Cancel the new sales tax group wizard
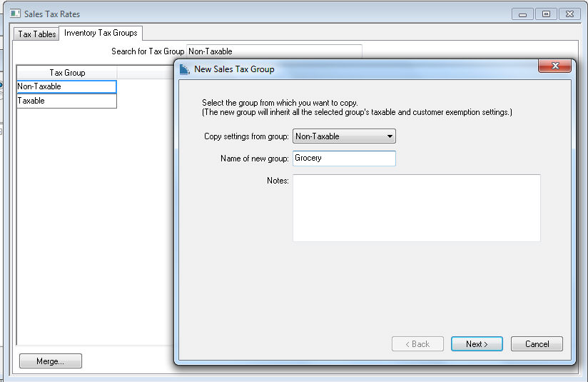Screen dimensions: 588x382 pos(537,344)
